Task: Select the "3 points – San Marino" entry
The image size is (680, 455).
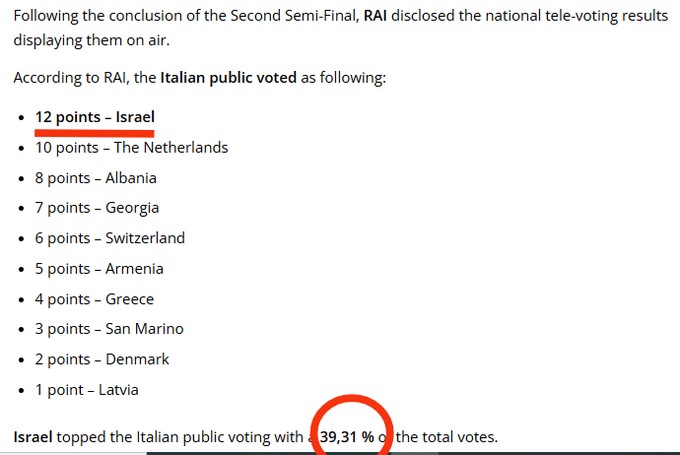Action: click(109, 329)
